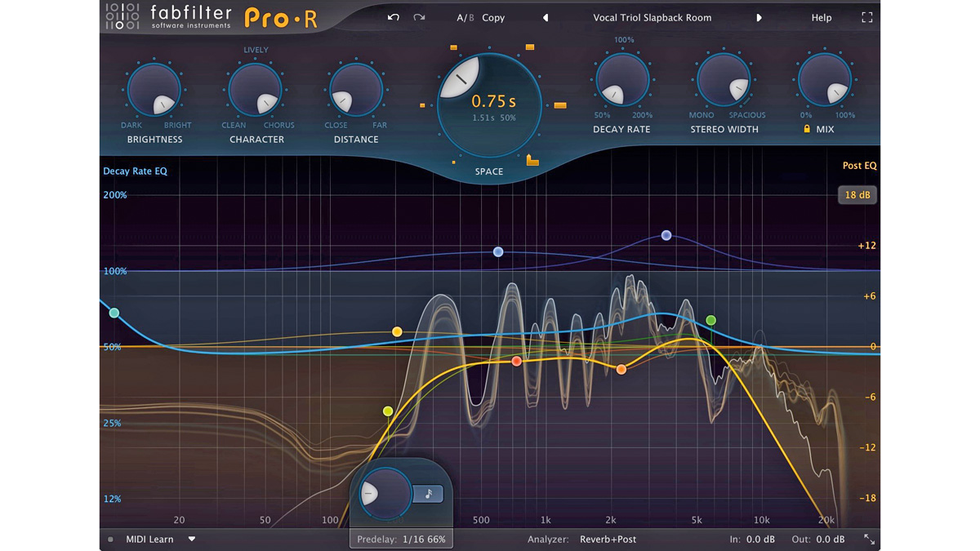Click the space room-size step icon

click(532, 159)
